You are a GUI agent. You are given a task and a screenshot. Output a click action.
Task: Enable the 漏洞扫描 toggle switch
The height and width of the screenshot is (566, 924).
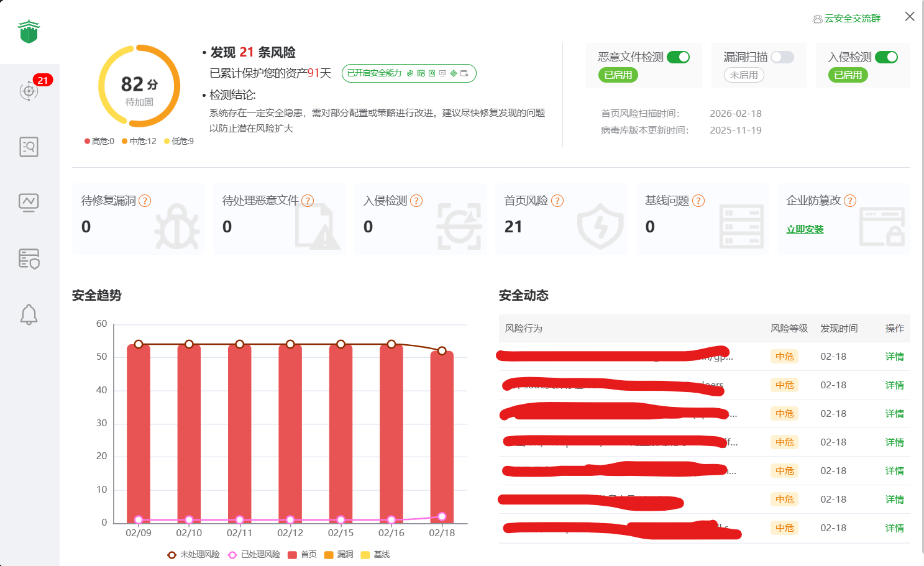click(782, 57)
